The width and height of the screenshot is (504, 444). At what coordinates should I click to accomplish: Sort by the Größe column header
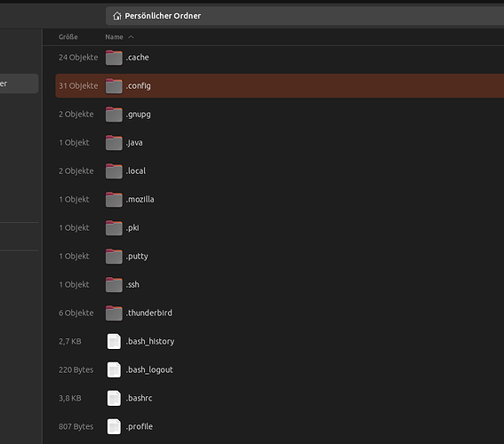tap(68, 37)
